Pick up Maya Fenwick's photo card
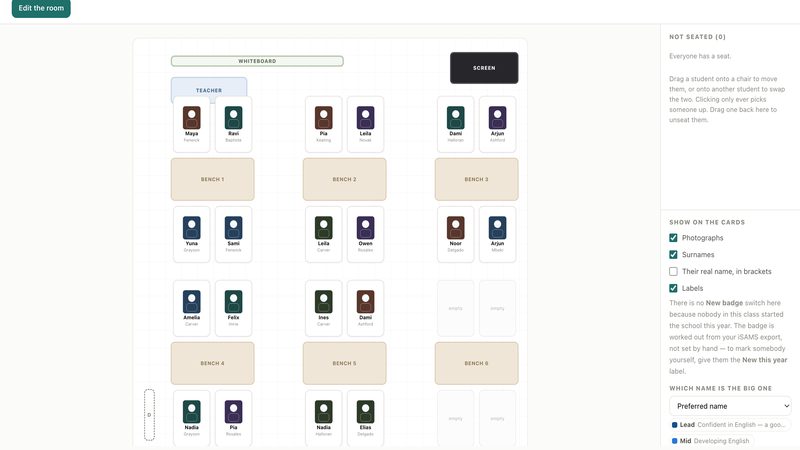 coord(191,124)
